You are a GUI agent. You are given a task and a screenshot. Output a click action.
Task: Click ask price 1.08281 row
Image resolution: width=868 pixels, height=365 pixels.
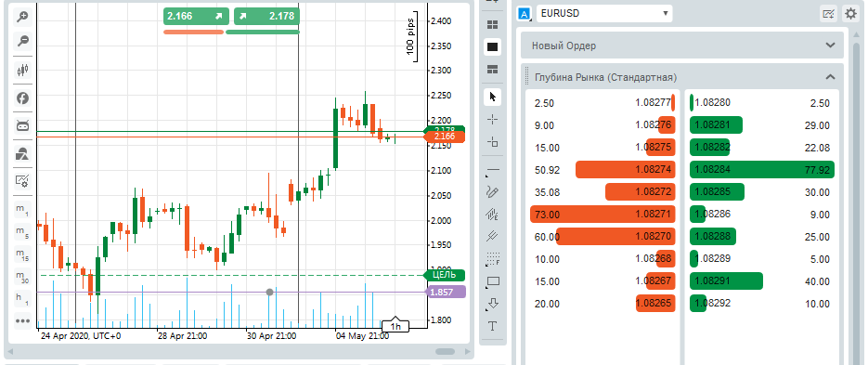[762, 125]
